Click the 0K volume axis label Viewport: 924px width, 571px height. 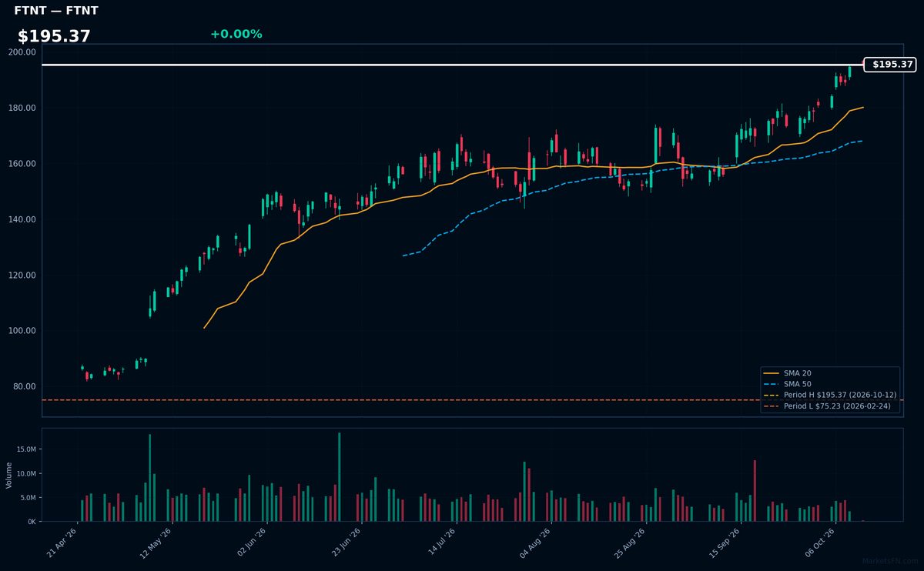pyautogui.click(x=31, y=522)
